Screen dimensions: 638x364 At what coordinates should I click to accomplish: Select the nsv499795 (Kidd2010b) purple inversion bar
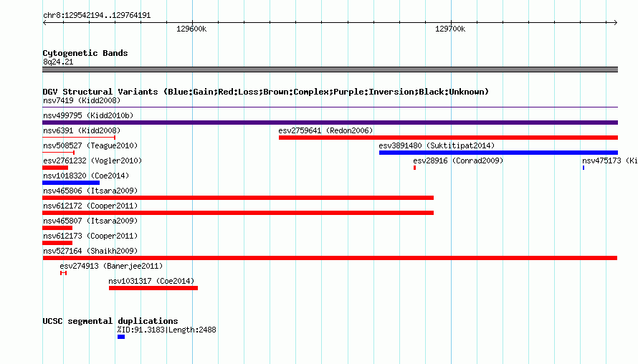330,123
